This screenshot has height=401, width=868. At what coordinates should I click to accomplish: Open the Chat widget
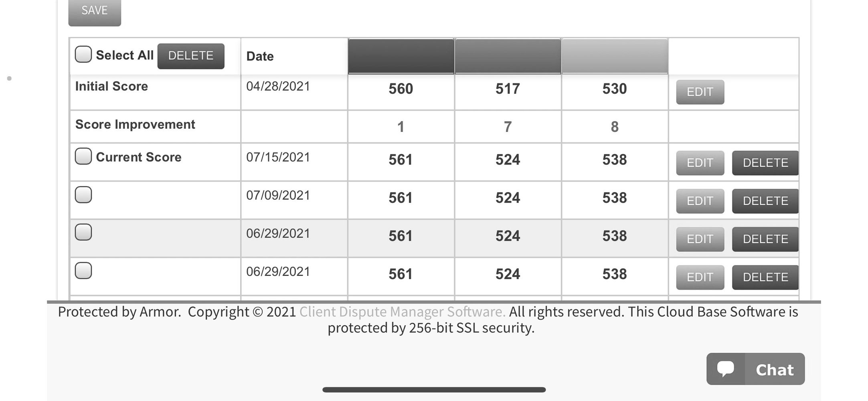[755, 369]
